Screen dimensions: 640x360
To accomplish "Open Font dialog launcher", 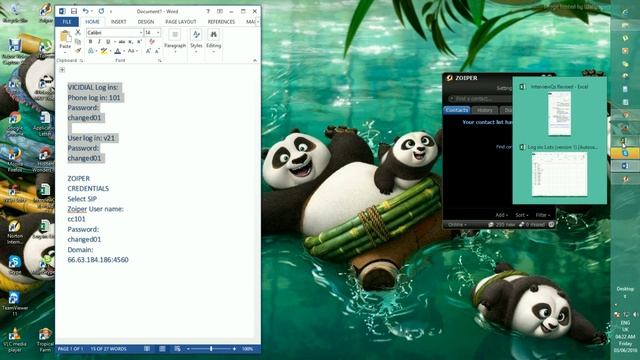I will pyautogui.click(x=160, y=61).
